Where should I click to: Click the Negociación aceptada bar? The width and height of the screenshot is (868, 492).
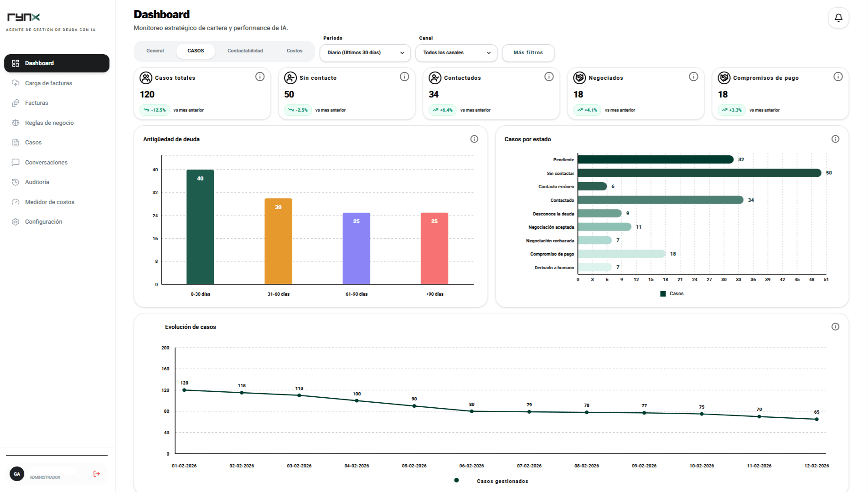604,227
